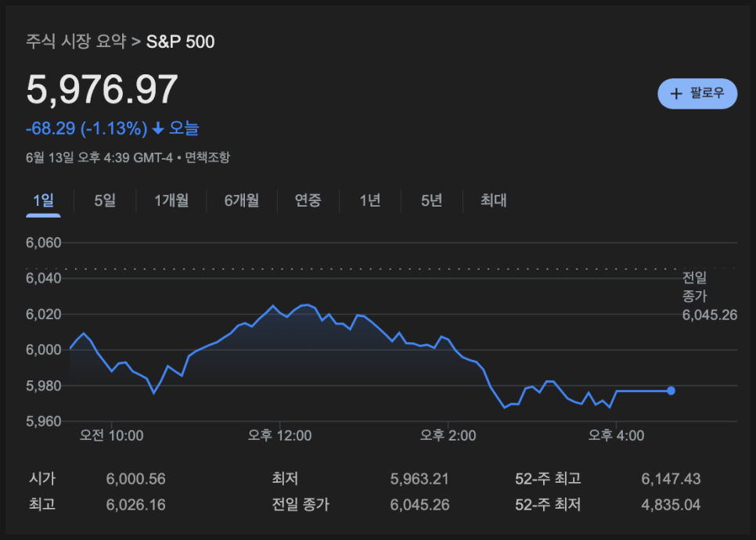The height and width of the screenshot is (540, 756).
Task: Show the 6개월 chart tab
Action: 242,200
